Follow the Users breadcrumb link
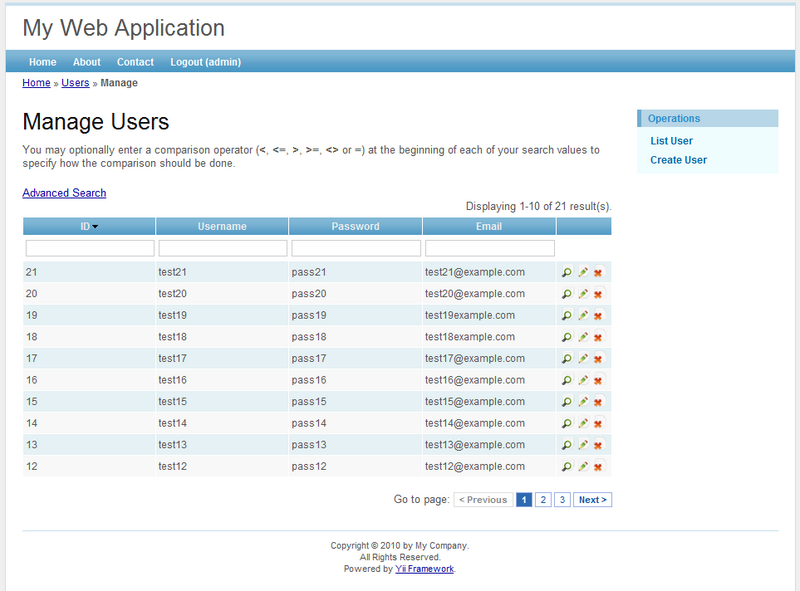This screenshot has height=591, width=800. [75, 83]
